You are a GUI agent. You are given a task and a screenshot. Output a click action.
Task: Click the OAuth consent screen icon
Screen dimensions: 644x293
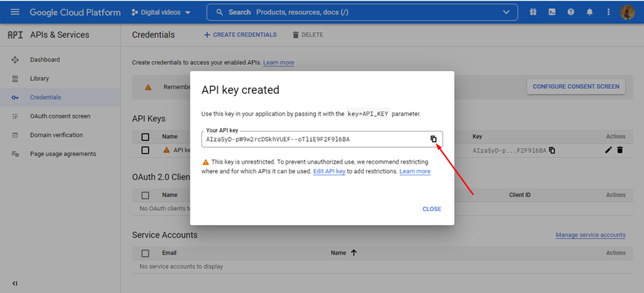pyautogui.click(x=15, y=116)
